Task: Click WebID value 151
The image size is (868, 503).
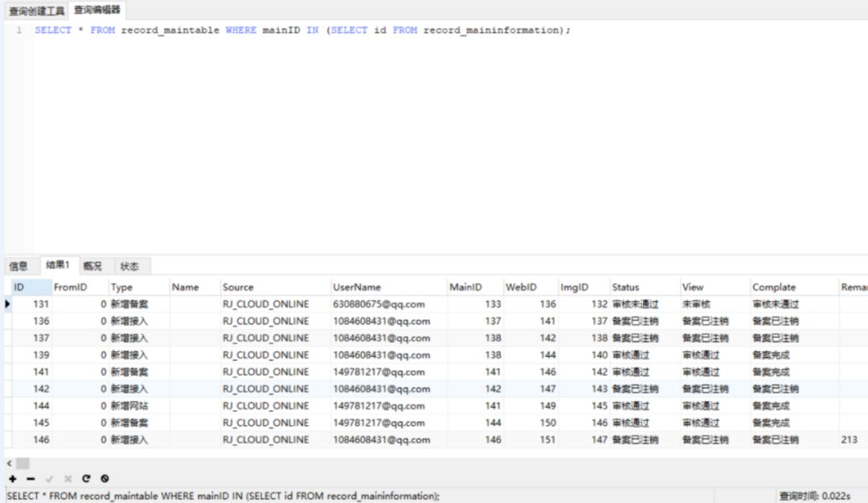Action: [547, 440]
